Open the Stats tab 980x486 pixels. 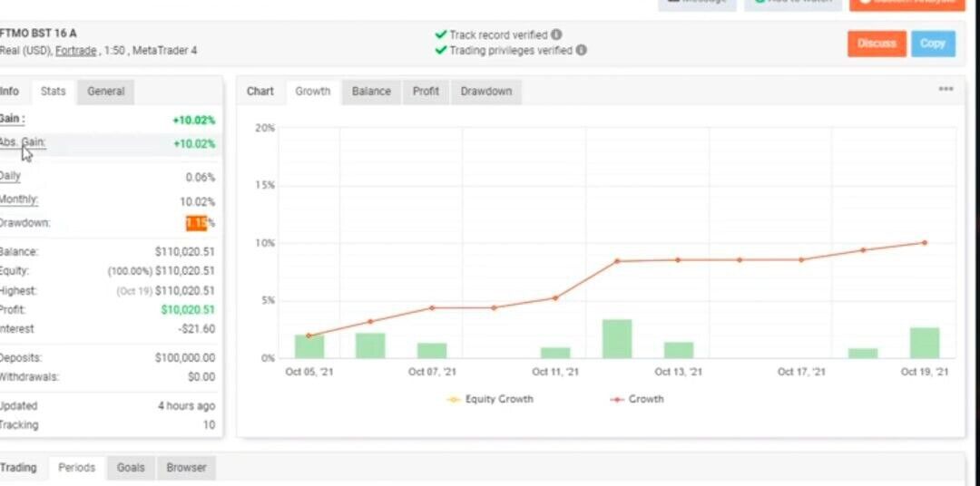(53, 92)
